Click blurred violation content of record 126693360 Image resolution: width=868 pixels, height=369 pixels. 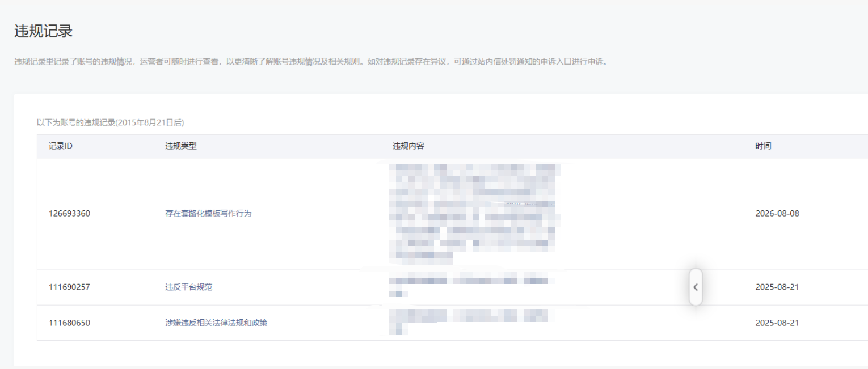[475, 214]
